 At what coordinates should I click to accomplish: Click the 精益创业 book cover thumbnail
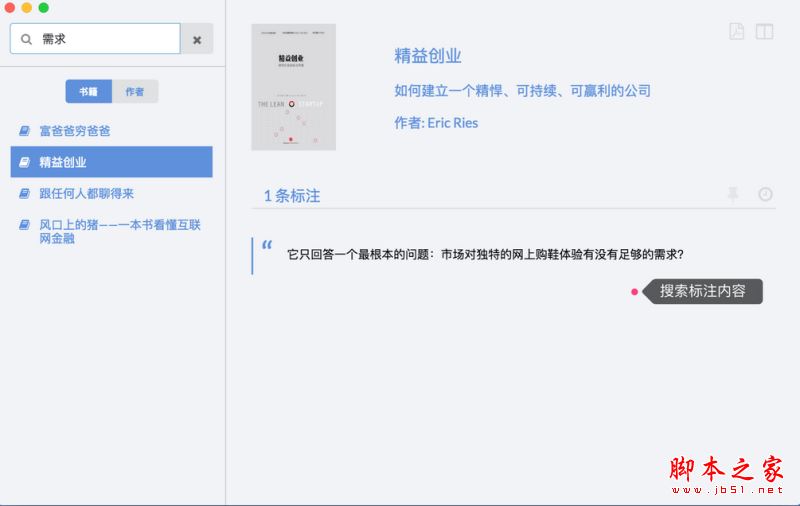(x=293, y=87)
